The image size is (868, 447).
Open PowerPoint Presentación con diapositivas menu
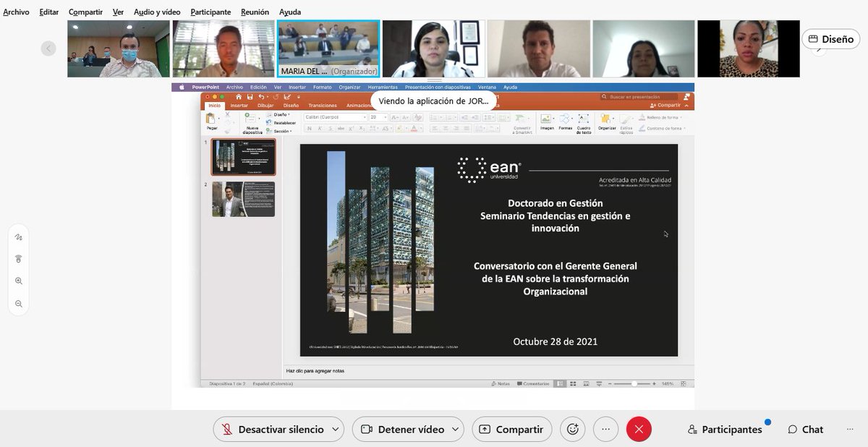click(438, 87)
